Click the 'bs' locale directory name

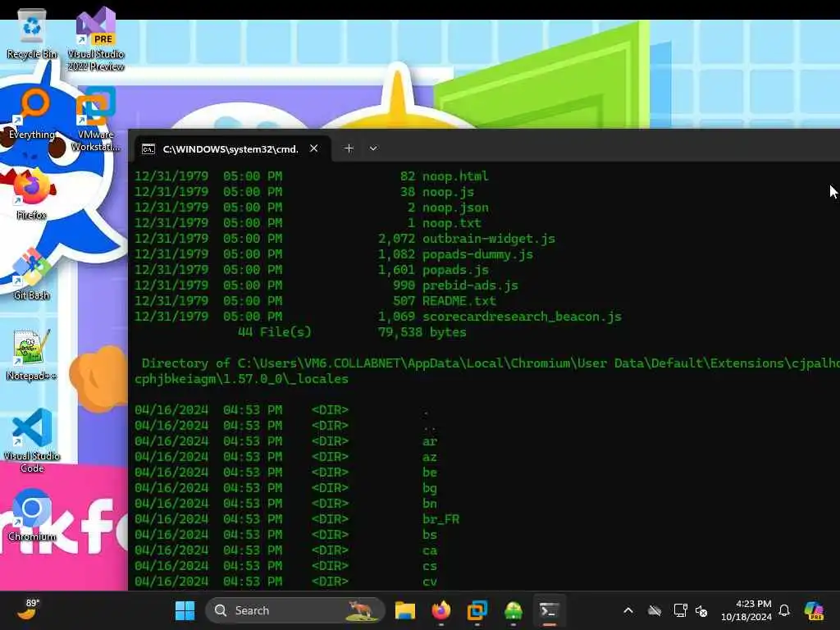coord(430,535)
